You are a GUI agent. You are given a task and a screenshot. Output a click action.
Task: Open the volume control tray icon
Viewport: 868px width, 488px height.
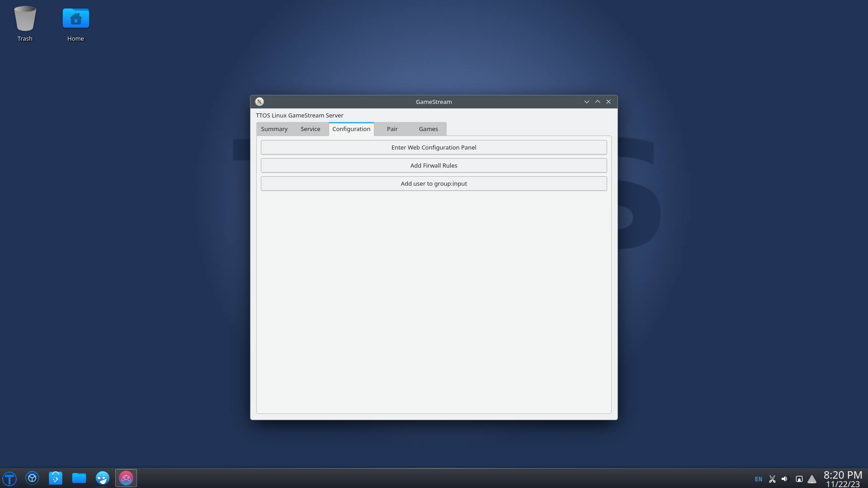(x=785, y=479)
